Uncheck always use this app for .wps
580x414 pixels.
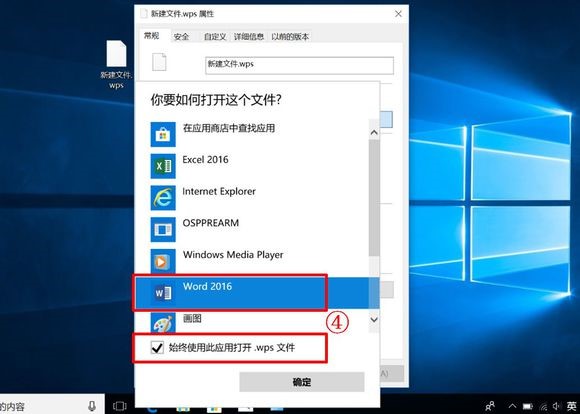click(157, 347)
